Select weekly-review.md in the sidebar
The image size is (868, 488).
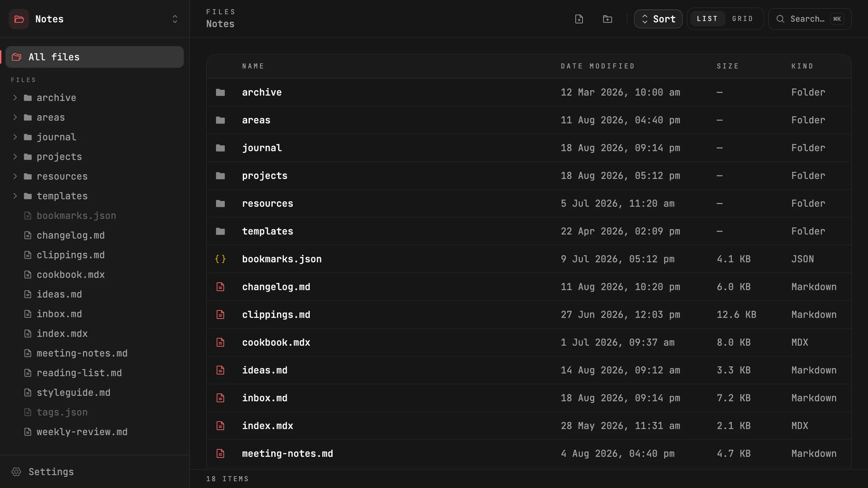click(x=95, y=432)
